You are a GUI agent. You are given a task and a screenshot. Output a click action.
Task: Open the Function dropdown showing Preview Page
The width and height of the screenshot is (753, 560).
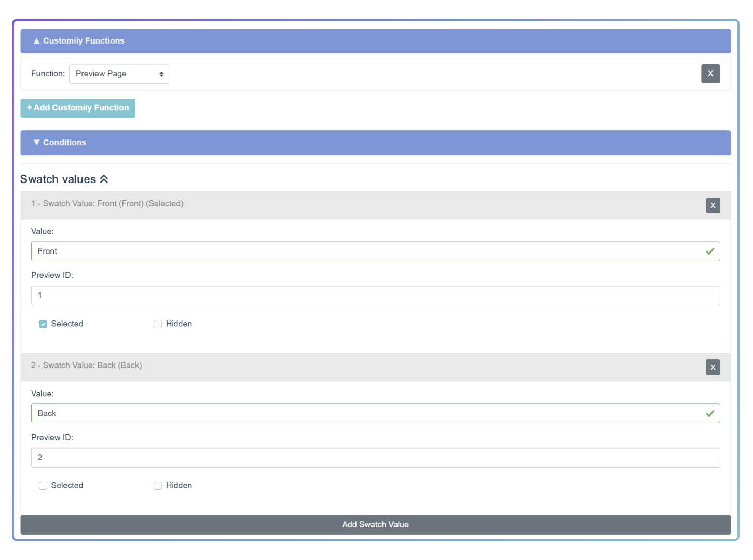[x=119, y=74]
